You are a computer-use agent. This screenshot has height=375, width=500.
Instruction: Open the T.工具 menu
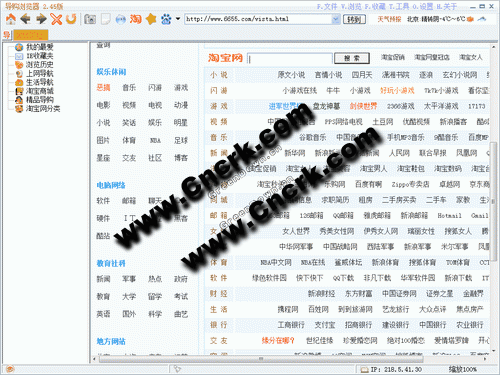pyautogui.click(x=399, y=6)
